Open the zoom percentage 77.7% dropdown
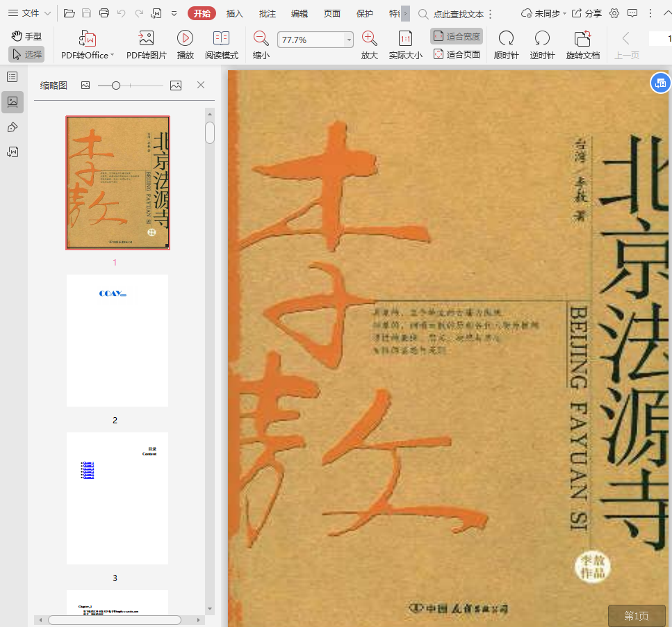The height and width of the screenshot is (627, 672). (x=349, y=40)
